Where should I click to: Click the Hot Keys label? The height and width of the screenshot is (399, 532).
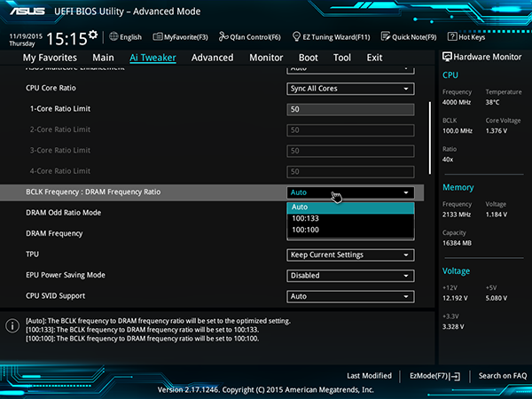[472, 37]
